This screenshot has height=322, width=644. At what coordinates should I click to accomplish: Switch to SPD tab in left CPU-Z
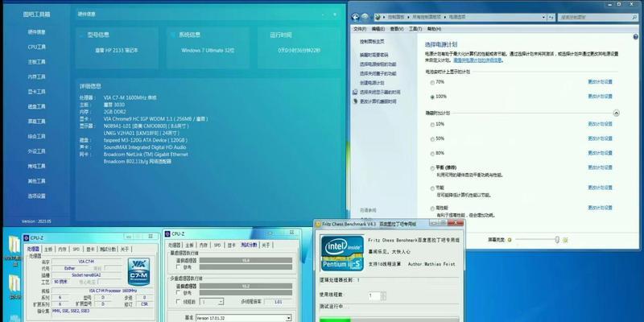(x=76, y=249)
